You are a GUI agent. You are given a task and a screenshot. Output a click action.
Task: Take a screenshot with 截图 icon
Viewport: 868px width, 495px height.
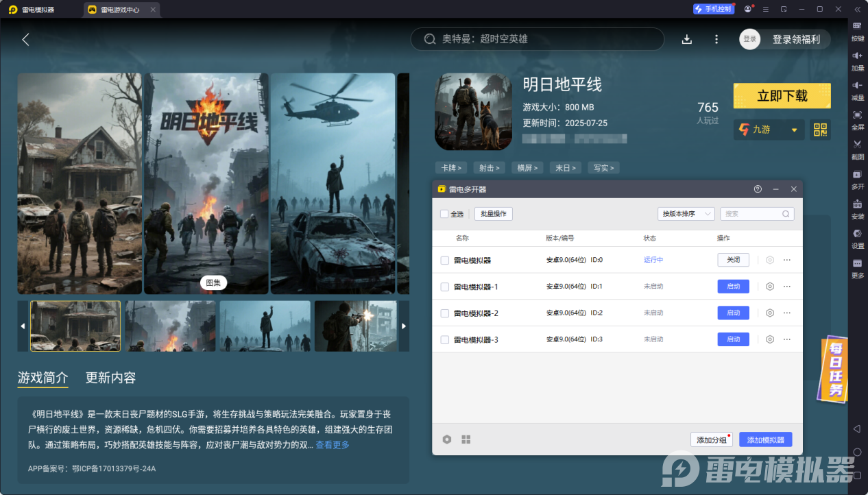(x=858, y=149)
